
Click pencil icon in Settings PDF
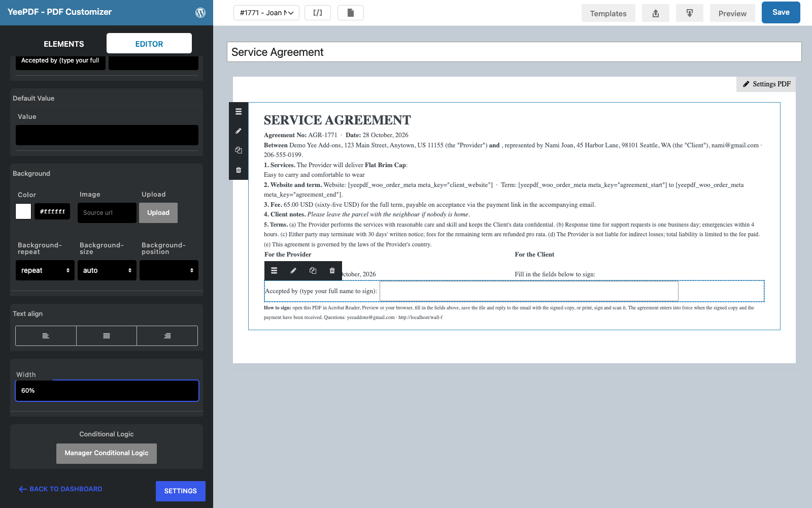(x=746, y=84)
